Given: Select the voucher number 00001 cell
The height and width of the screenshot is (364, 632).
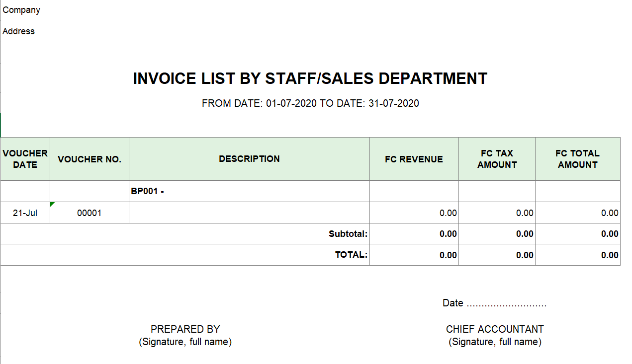Looking at the screenshot, I should pos(90,213).
